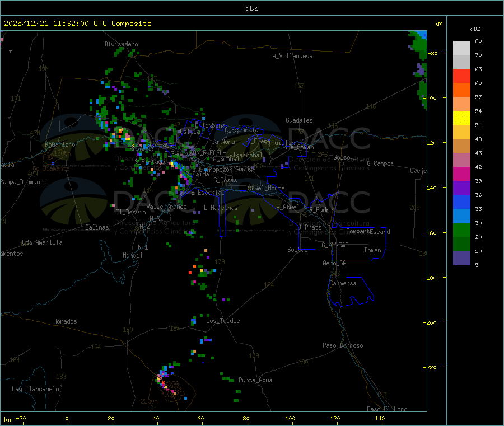
Task: Click the El_Desvio map label
Action: 130,212
